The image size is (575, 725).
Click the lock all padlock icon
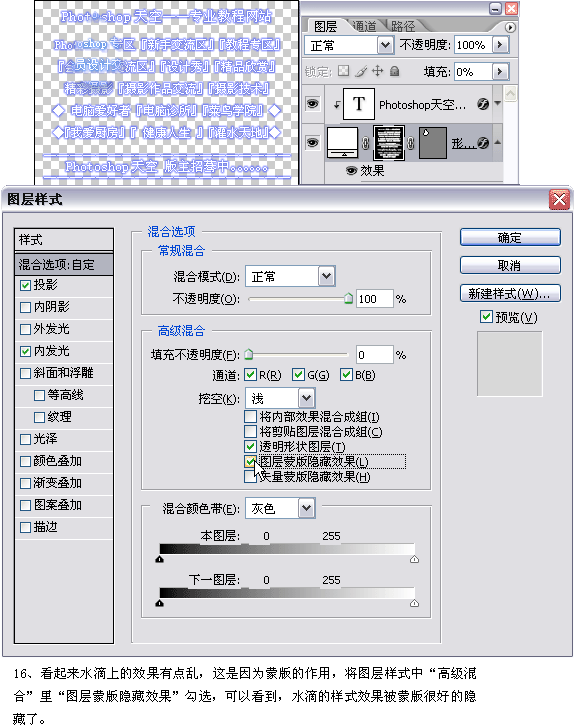tap(394, 71)
